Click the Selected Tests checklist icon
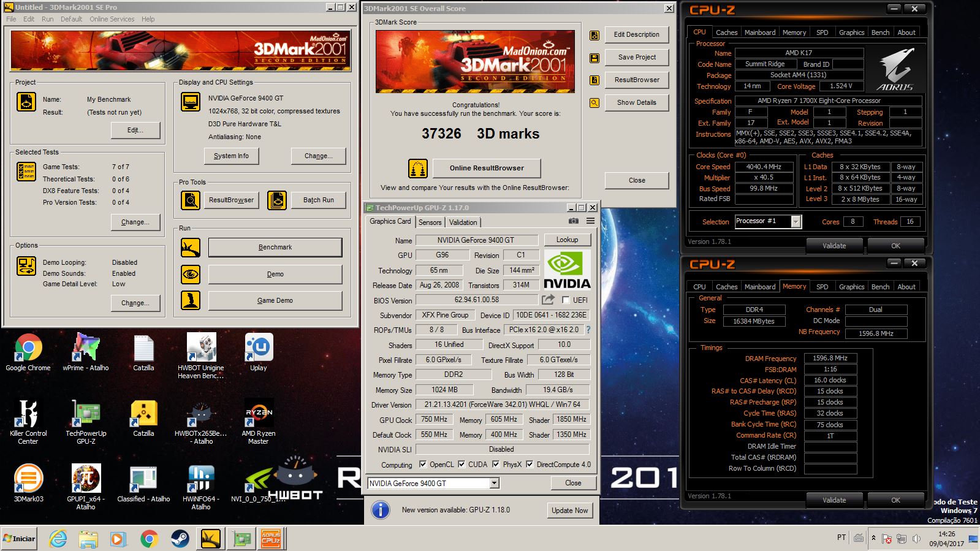Viewport: 980px width, 551px height. click(x=26, y=172)
